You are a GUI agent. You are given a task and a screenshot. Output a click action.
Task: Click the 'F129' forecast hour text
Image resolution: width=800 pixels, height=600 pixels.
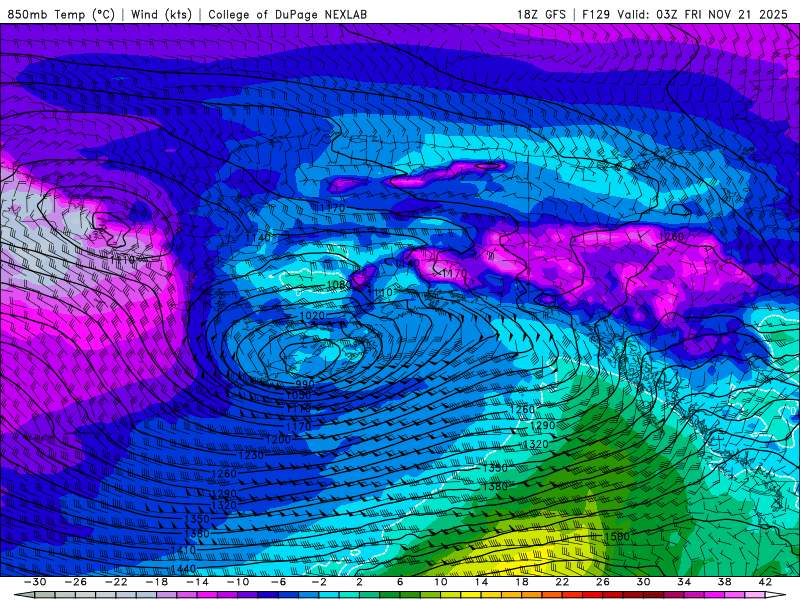point(596,14)
